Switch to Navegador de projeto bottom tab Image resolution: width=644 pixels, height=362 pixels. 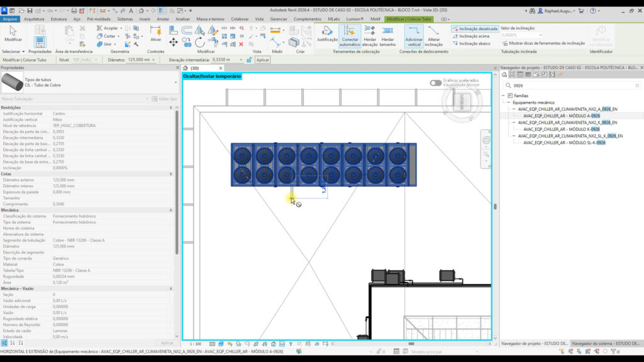[535, 344]
